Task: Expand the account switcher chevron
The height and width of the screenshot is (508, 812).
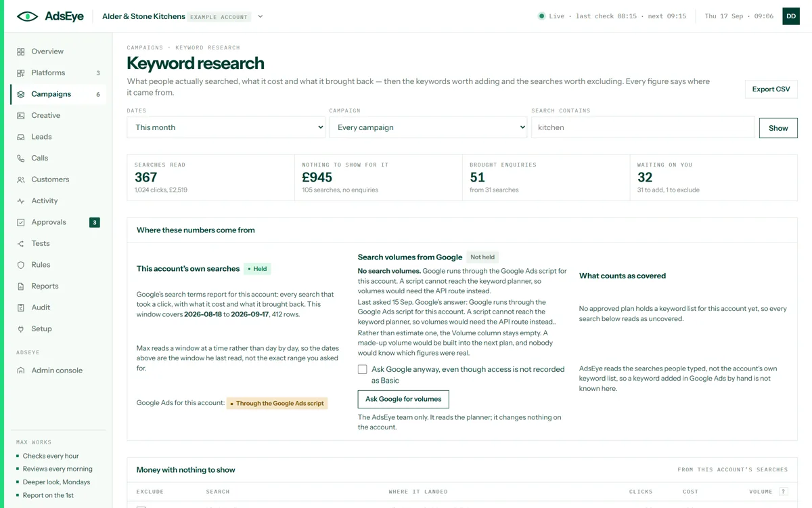Action: tap(261, 16)
